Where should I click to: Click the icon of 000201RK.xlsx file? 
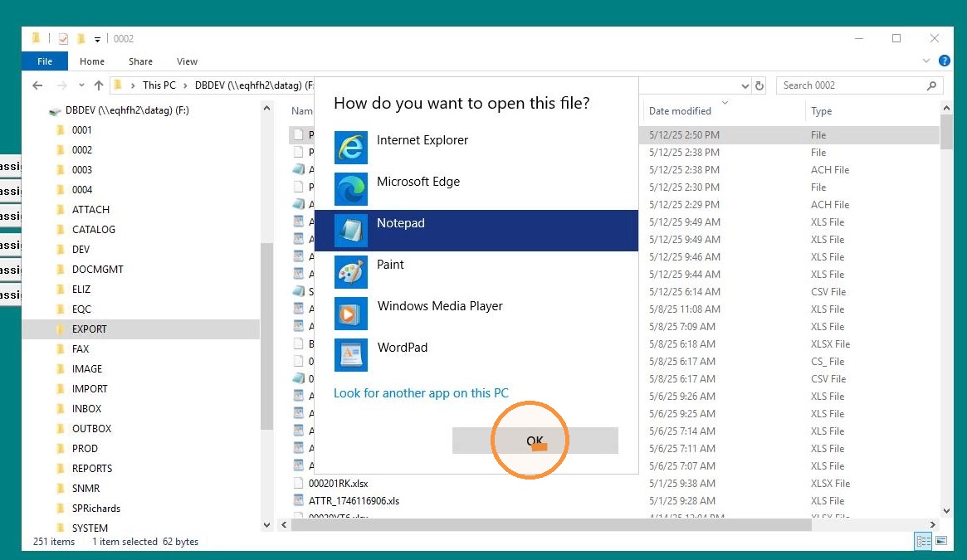(299, 483)
